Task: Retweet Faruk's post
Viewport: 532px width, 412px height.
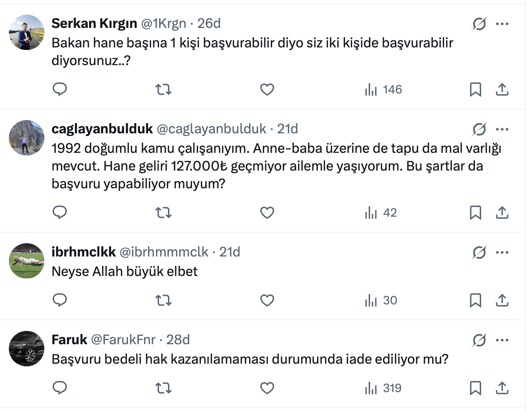Action: tap(164, 388)
